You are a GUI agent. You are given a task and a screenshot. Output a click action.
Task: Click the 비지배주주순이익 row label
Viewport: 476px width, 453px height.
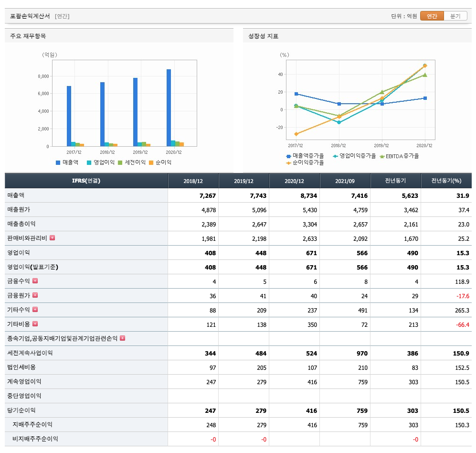coord(35,439)
